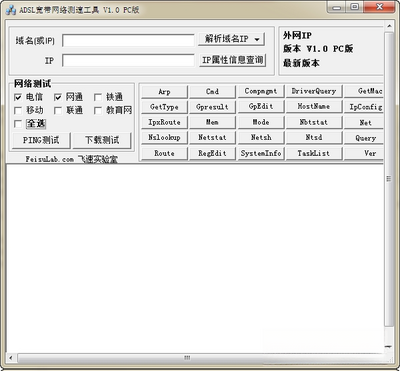Minimize the ADSL tool window
This screenshot has height=371, width=400.
coord(337,7)
